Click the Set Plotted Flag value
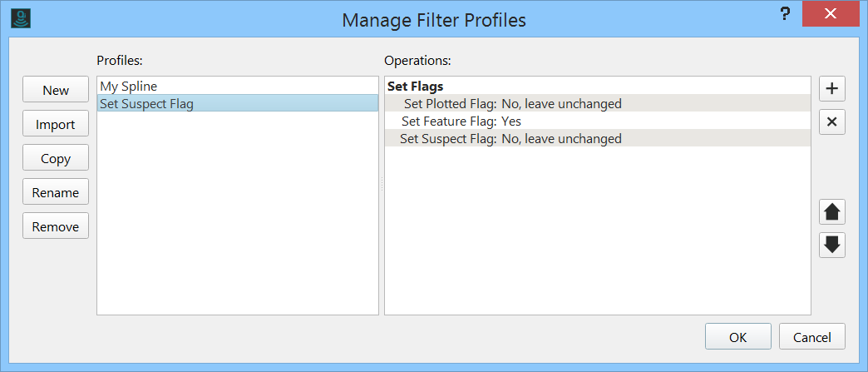 pos(561,104)
